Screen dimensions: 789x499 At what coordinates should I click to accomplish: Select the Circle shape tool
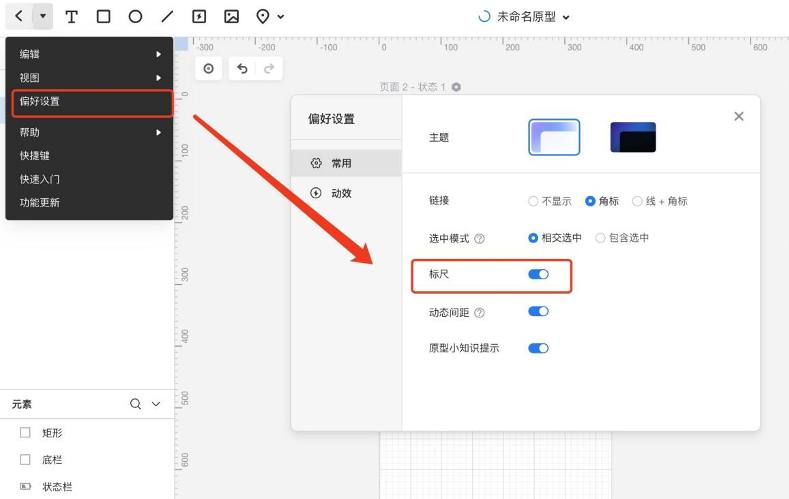tap(135, 17)
